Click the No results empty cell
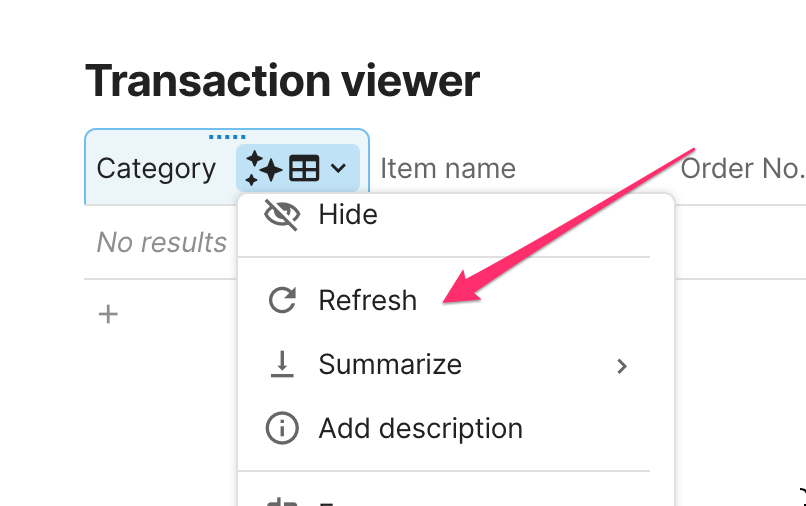Viewport: 806px width, 506px height. (x=161, y=242)
